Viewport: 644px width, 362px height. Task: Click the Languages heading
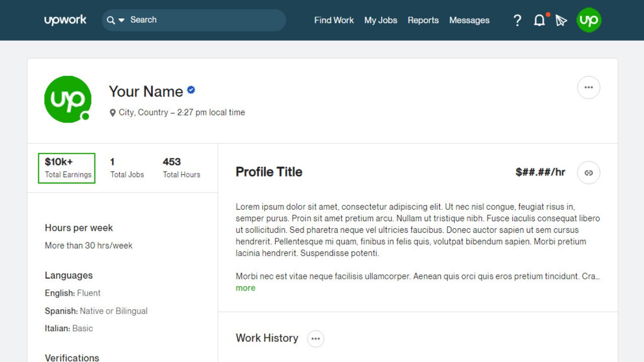pos(69,276)
